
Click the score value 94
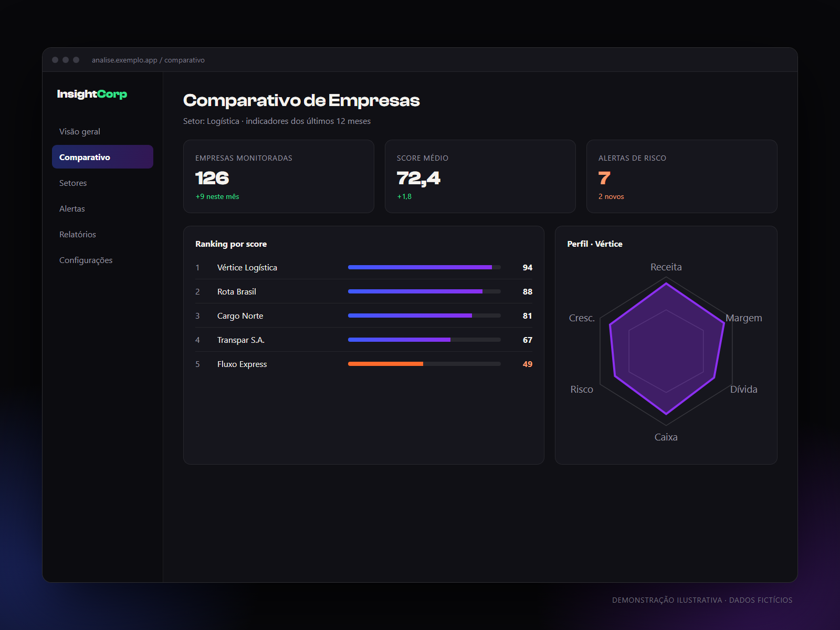click(x=528, y=267)
